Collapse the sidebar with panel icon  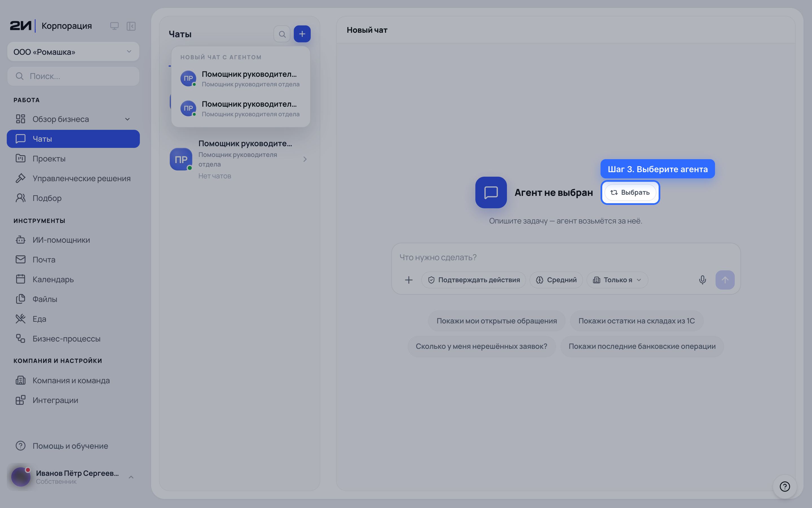(131, 26)
